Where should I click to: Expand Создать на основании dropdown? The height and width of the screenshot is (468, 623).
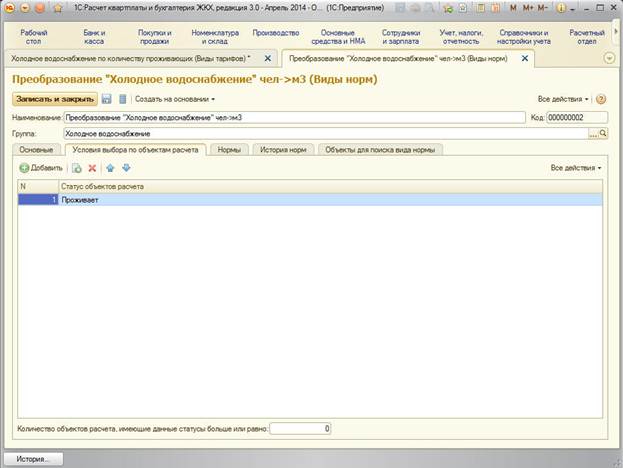pyautogui.click(x=175, y=99)
